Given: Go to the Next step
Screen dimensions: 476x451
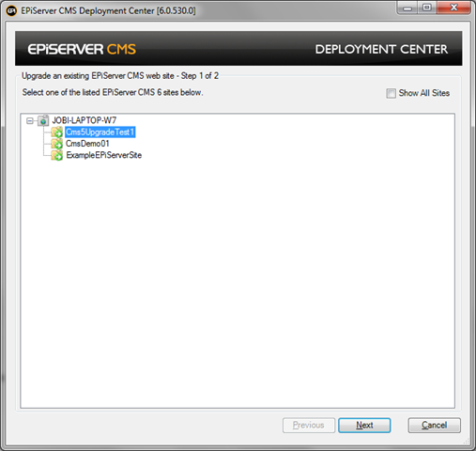Looking at the screenshot, I should [364, 426].
